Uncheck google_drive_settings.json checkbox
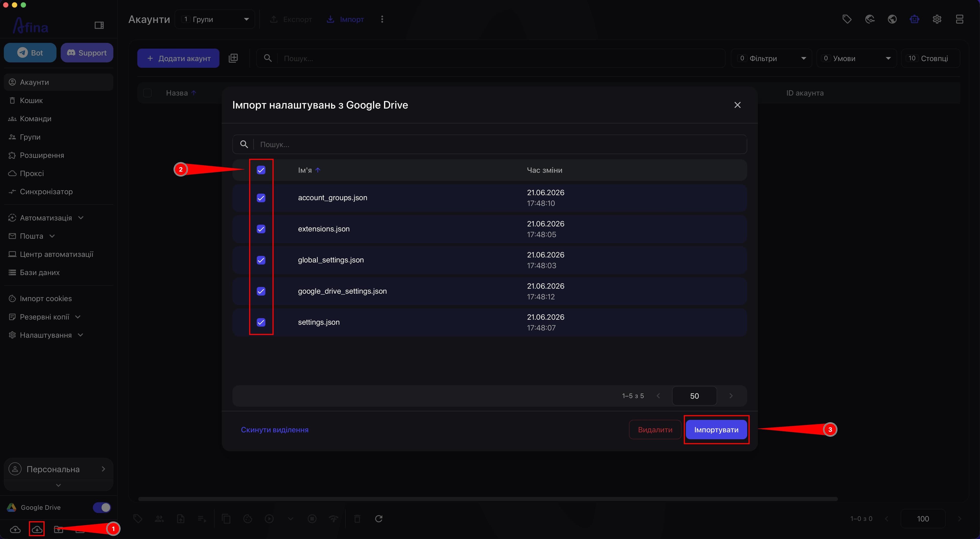 261,291
